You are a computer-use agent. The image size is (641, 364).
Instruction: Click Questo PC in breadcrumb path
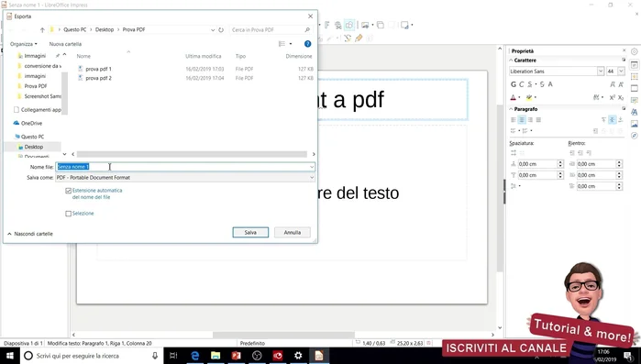click(x=75, y=30)
